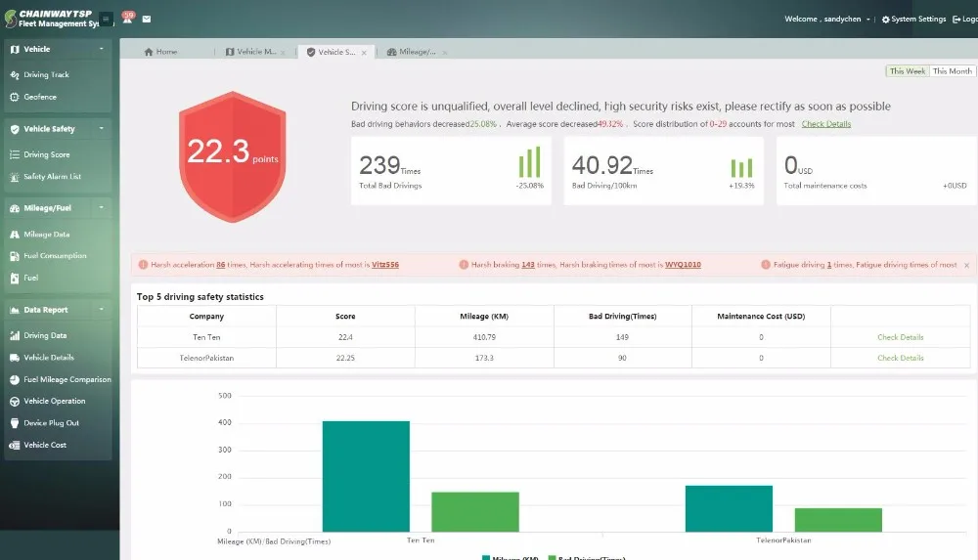
Task: Dismiss the red alert banner
Action: 967,265
